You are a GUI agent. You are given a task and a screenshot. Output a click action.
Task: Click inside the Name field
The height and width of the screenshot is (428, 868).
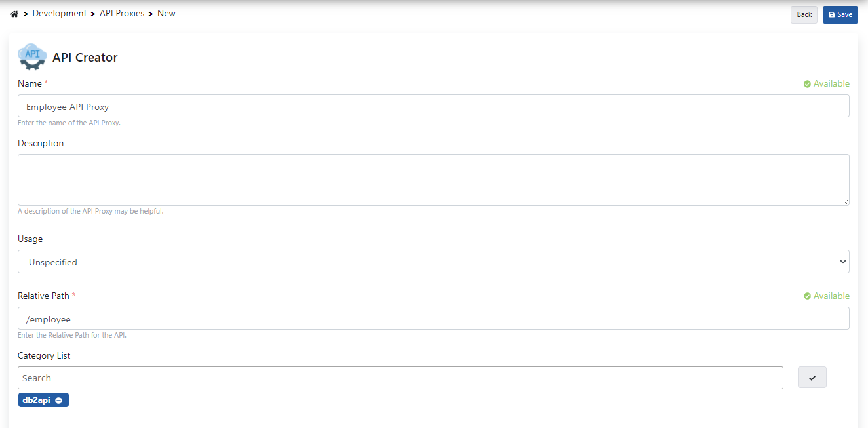coord(433,106)
